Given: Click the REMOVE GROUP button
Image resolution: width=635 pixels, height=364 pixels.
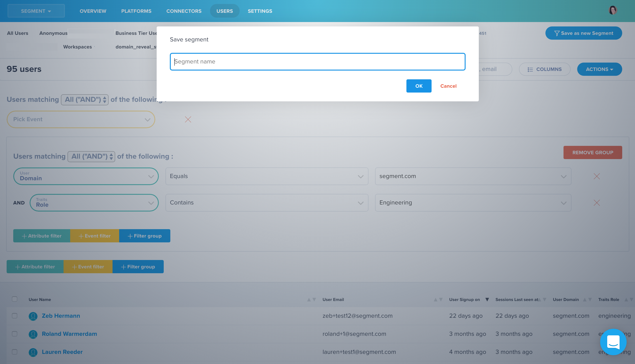Looking at the screenshot, I should click(x=592, y=152).
